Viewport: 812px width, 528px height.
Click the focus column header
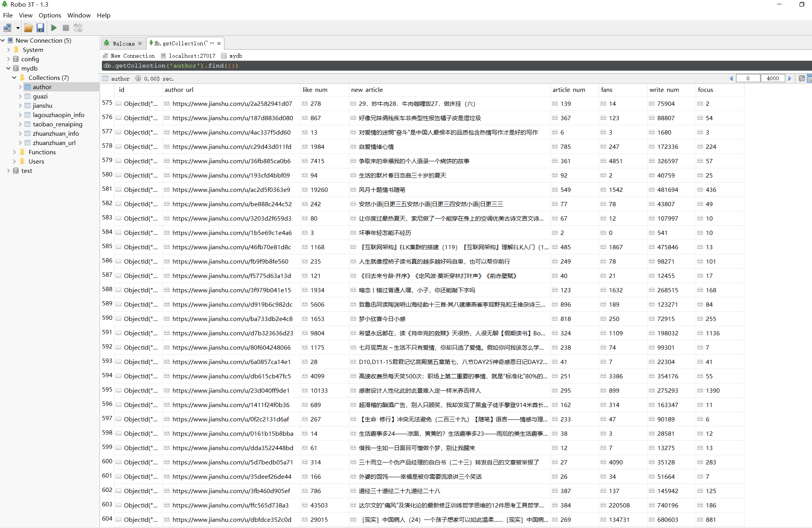point(720,90)
